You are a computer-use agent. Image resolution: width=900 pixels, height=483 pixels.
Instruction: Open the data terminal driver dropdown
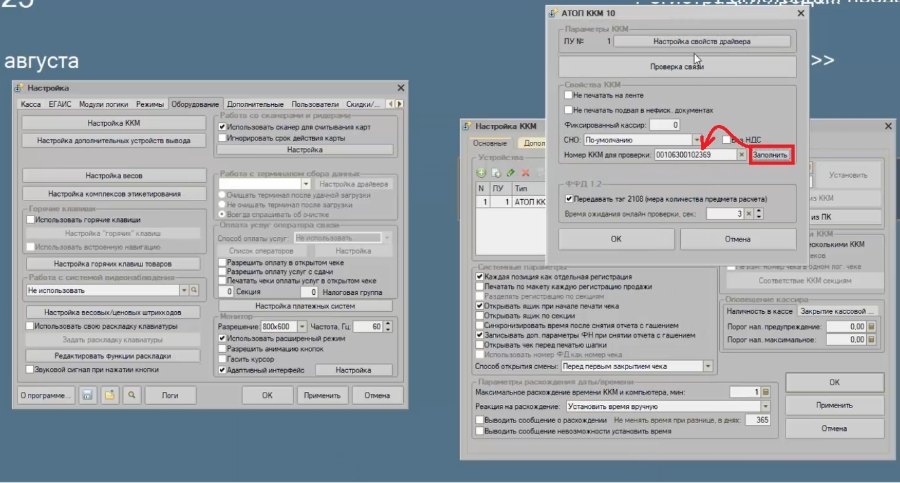tap(306, 184)
